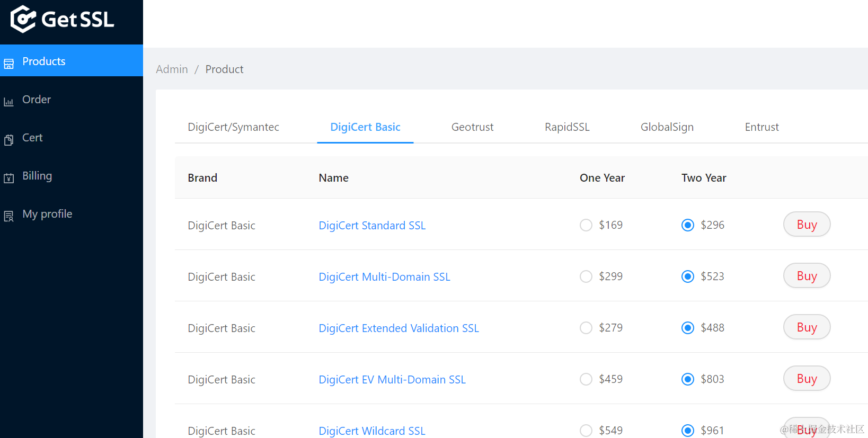Click the GetSSL logo icon

[x=23, y=20]
